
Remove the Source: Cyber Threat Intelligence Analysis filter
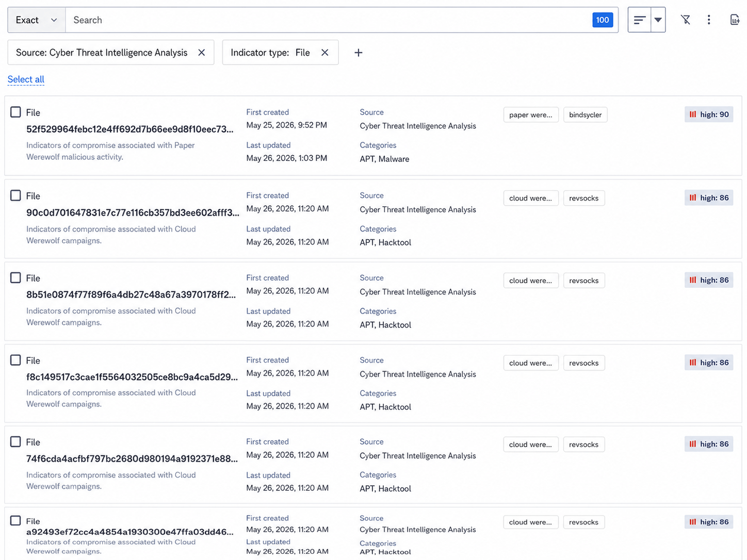pyautogui.click(x=202, y=53)
